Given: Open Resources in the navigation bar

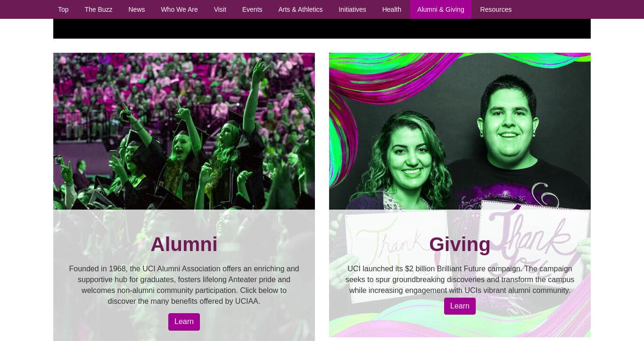Looking at the screenshot, I should pos(496,9).
